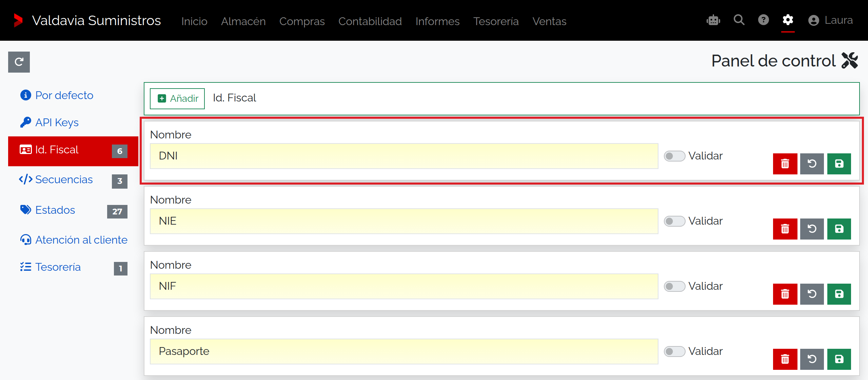Undo changes on the NIF row
This screenshot has width=868, height=380.
tap(812, 294)
